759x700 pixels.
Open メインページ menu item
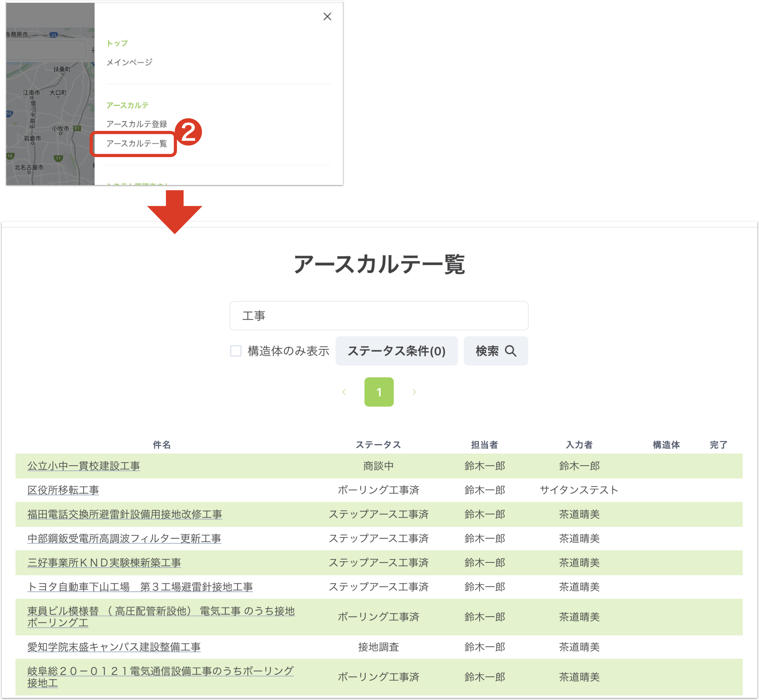pyautogui.click(x=129, y=62)
